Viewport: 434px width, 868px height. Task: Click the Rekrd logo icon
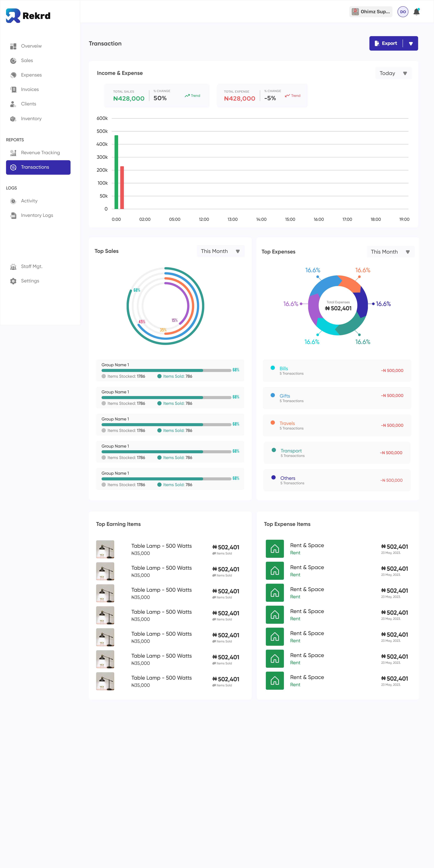(x=13, y=16)
